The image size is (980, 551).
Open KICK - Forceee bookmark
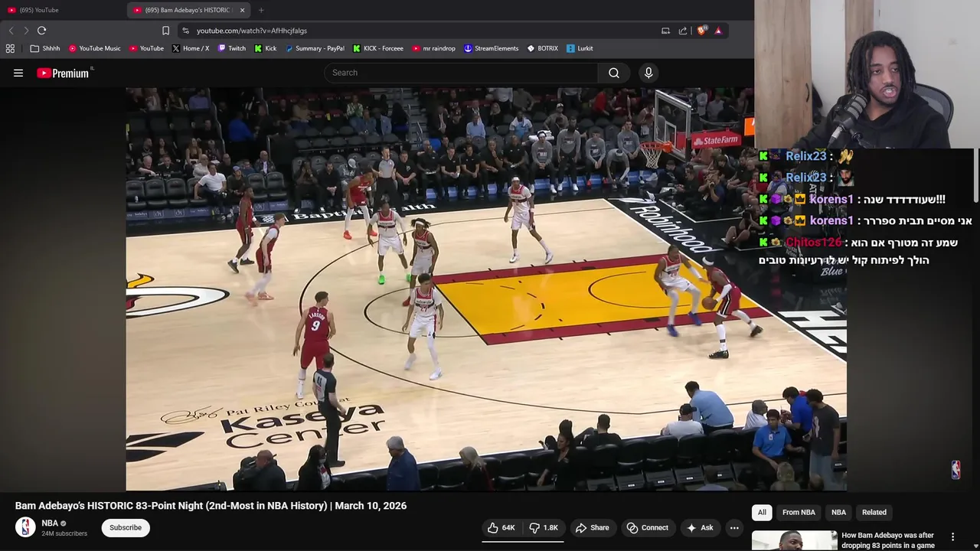point(378,48)
